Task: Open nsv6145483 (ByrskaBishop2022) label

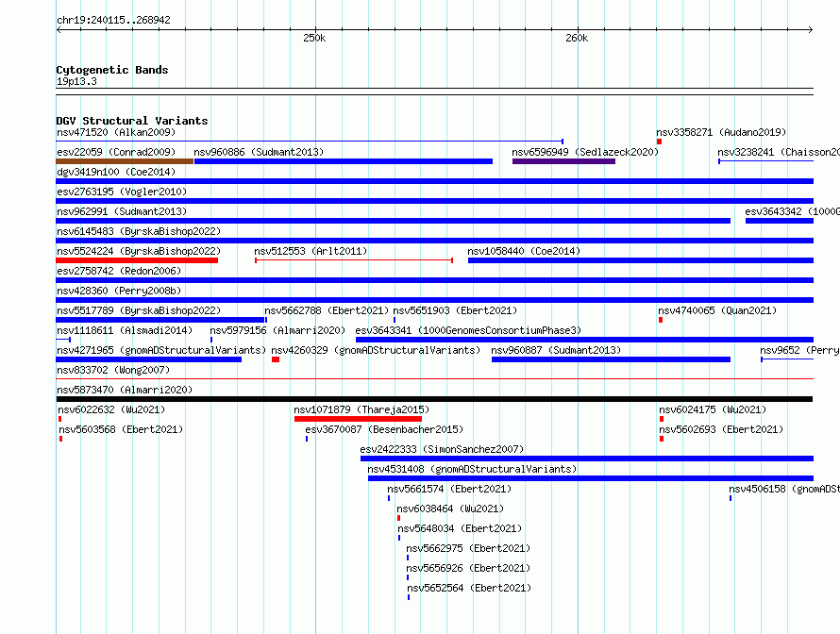Action: [x=139, y=231]
